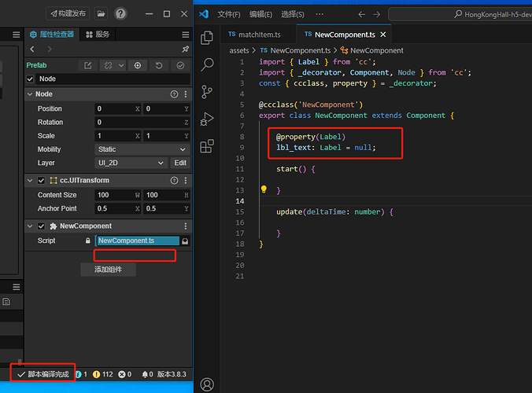Uncheck the NewComponent enabled checkbox
Image resolution: width=532 pixels, height=393 pixels.
click(42, 226)
